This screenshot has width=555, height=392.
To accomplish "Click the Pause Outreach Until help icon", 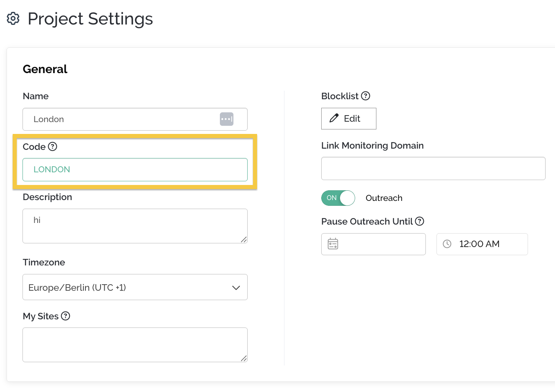I will tap(420, 221).
